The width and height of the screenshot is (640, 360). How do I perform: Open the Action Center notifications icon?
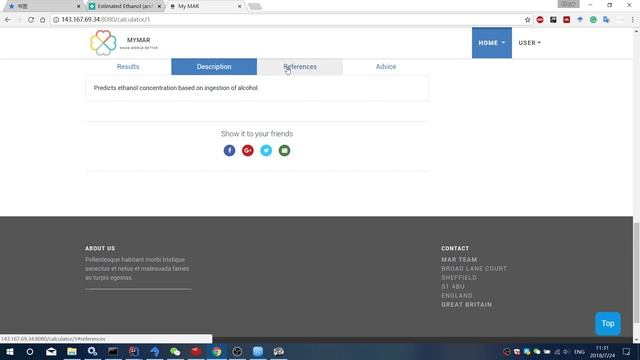coord(626,352)
